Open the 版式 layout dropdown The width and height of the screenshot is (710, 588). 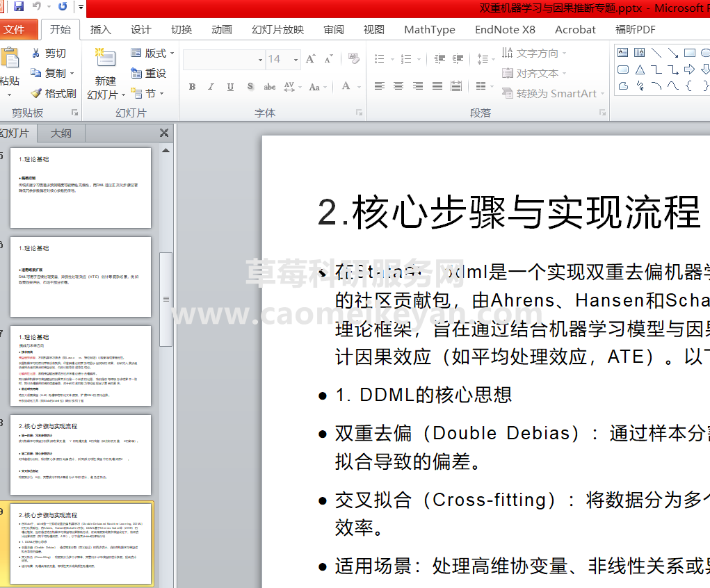coord(152,54)
